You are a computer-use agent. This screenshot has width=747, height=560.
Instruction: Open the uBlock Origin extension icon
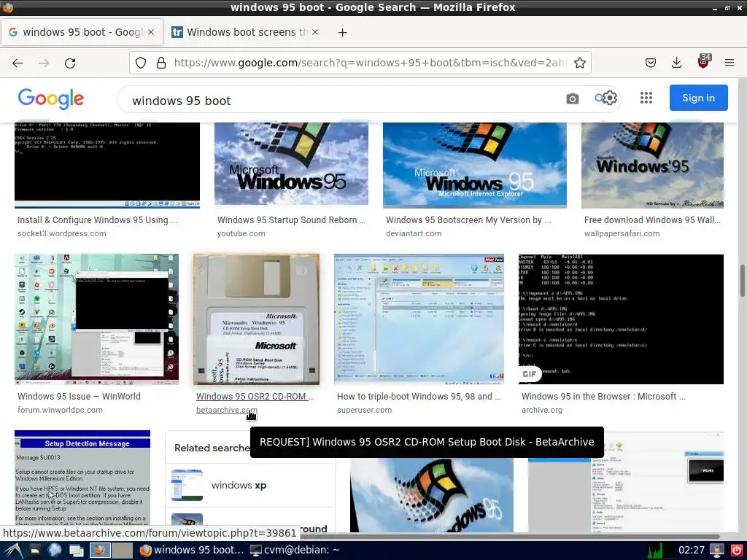[x=703, y=61]
